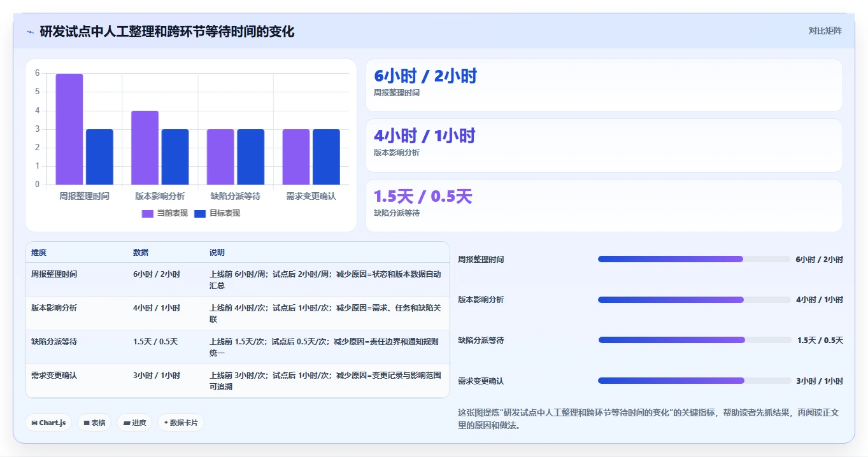868x457 pixels.
Task: Click the page title 研发试点中人工整理
Action: [167, 32]
